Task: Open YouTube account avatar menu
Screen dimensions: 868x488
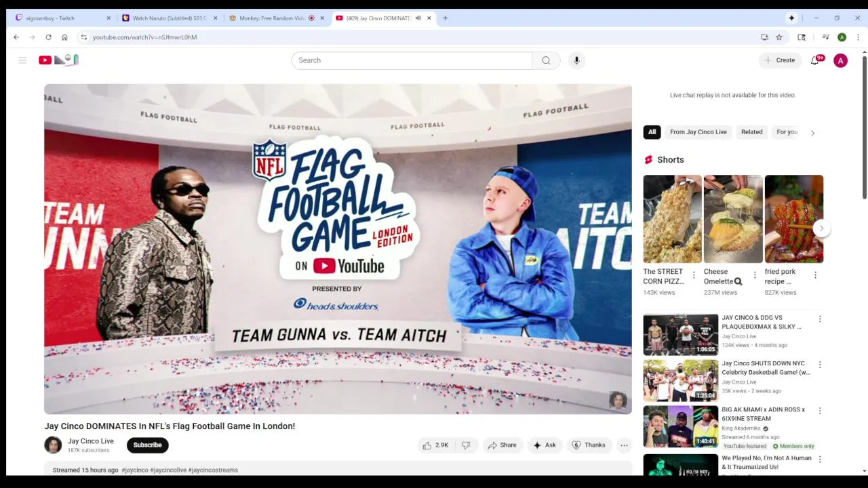Action: tap(840, 60)
